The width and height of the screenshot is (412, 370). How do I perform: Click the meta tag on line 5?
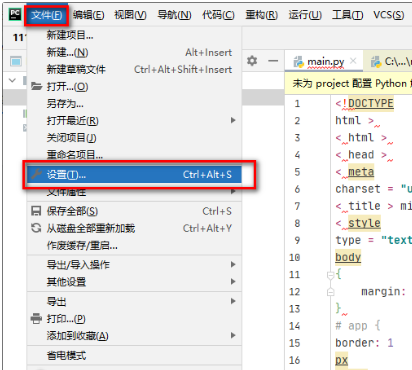point(361,172)
